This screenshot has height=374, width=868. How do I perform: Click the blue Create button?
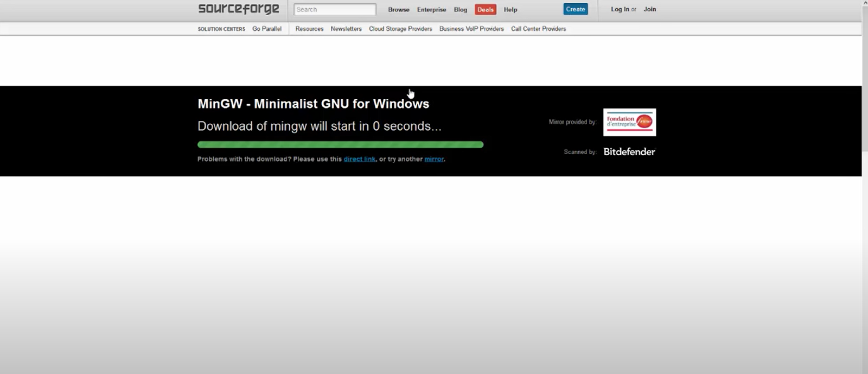pos(576,9)
